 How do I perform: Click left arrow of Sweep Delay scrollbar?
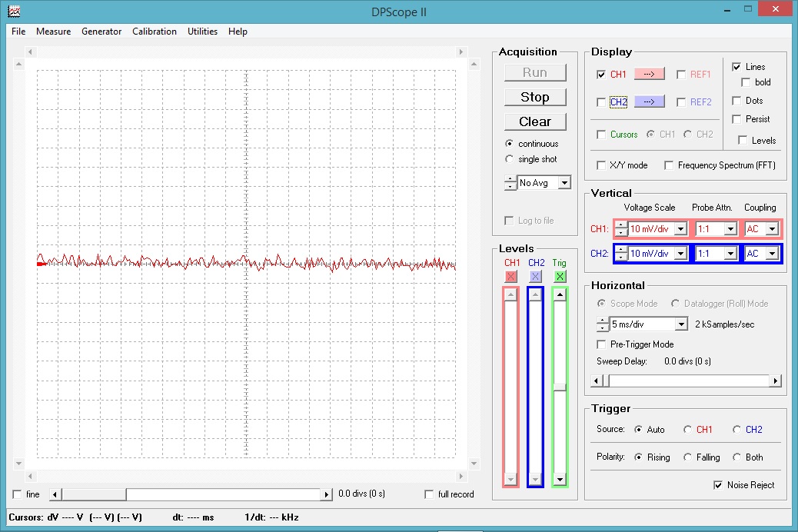[x=597, y=381]
